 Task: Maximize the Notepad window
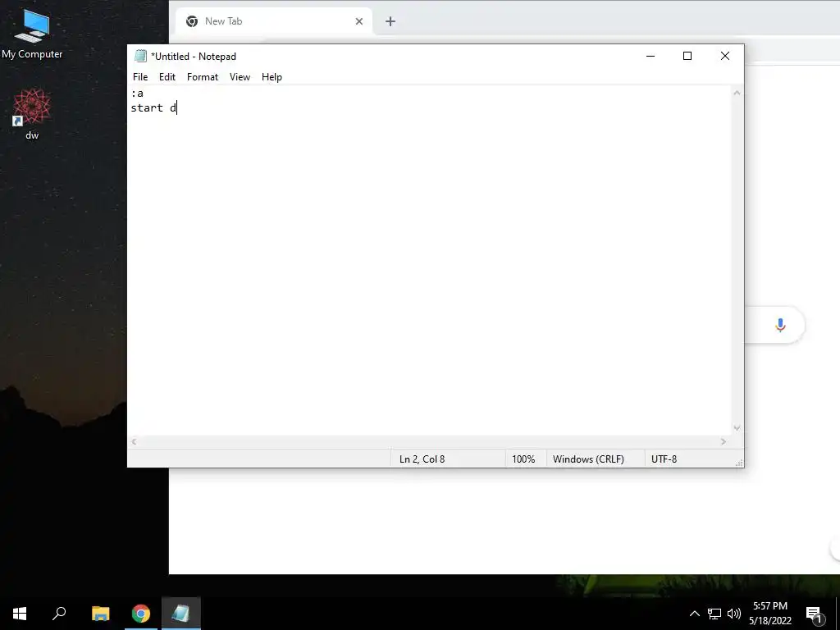click(x=687, y=57)
